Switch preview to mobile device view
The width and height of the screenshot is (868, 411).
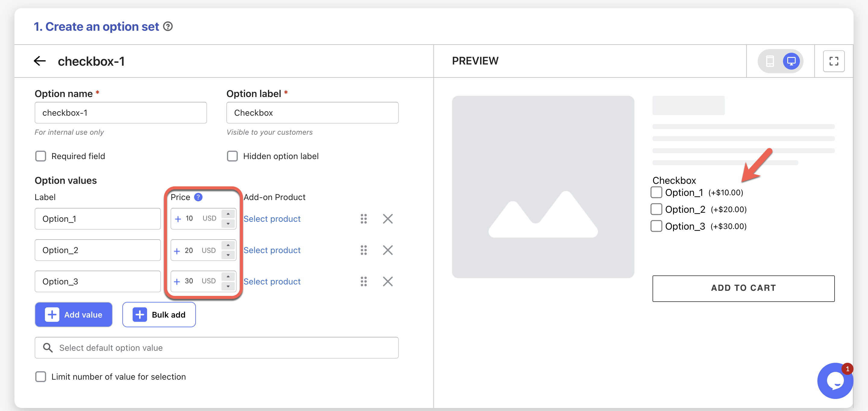[x=770, y=61]
